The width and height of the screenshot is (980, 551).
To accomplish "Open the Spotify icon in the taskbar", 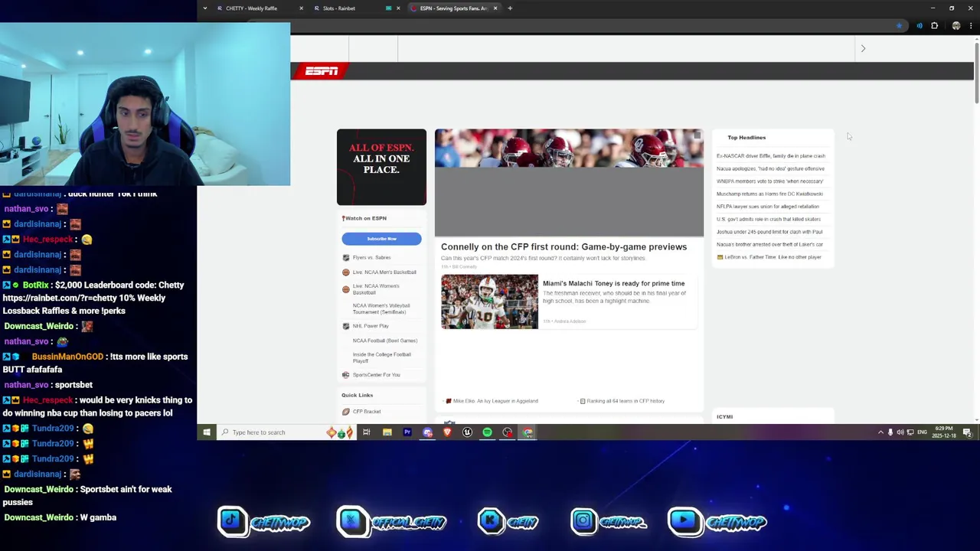I will tap(487, 432).
